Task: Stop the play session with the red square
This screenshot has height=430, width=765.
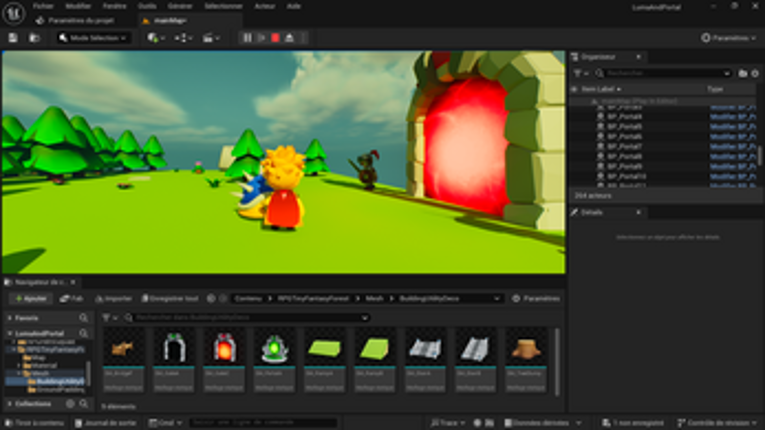Action: click(x=276, y=38)
